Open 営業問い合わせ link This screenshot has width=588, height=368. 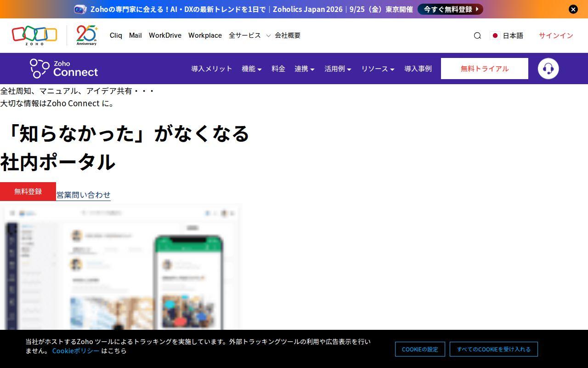click(84, 195)
